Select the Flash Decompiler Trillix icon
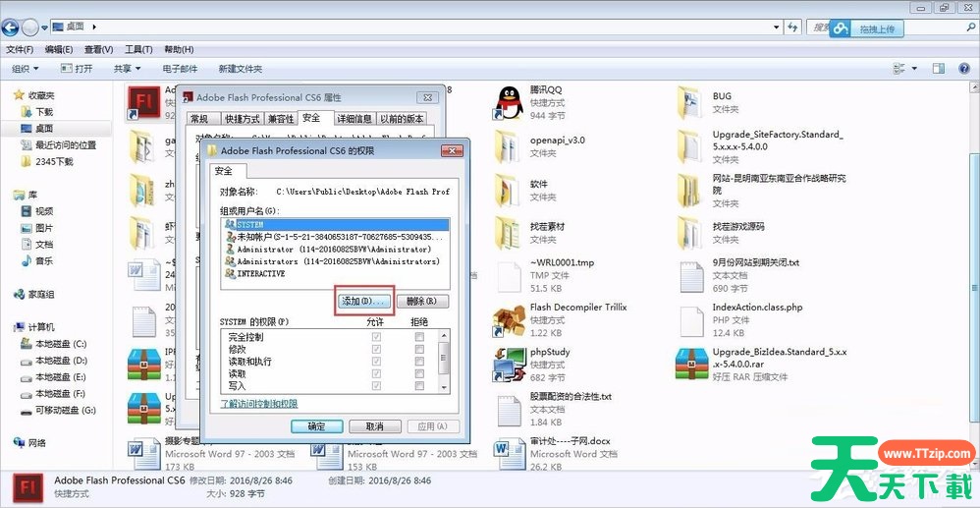This screenshot has width=980, height=508. click(x=509, y=320)
